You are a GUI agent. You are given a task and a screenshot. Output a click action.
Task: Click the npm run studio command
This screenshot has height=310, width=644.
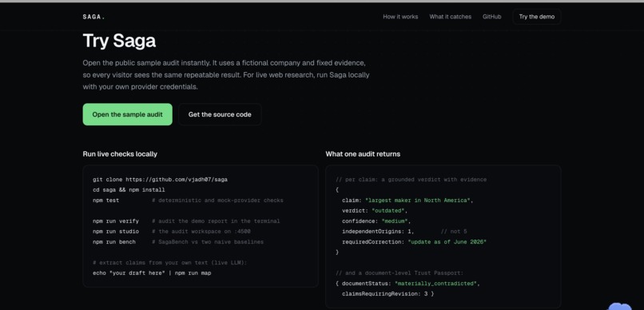pos(115,231)
